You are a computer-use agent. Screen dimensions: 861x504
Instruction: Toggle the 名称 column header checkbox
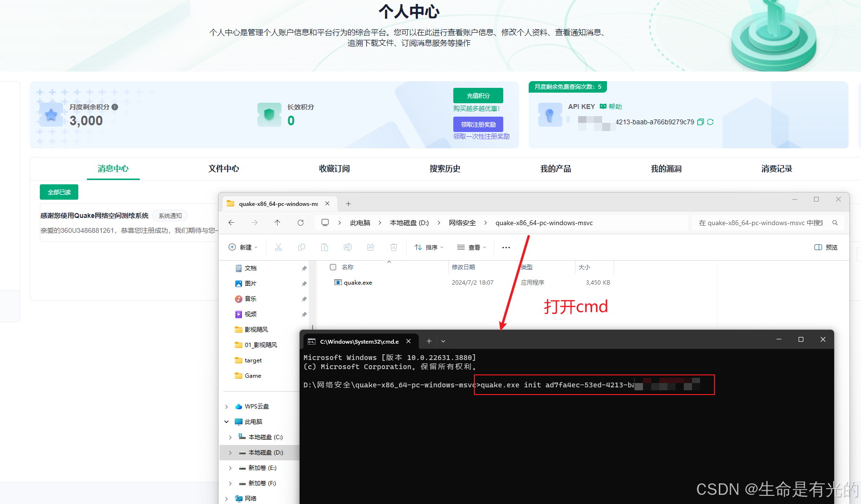click(x=333, y=267)
